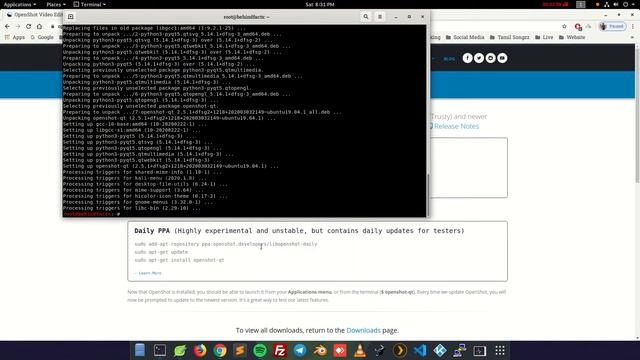Screen dimensions: 640x360
Task: Open the Google bookmark
Action: [x=42, y=37]
